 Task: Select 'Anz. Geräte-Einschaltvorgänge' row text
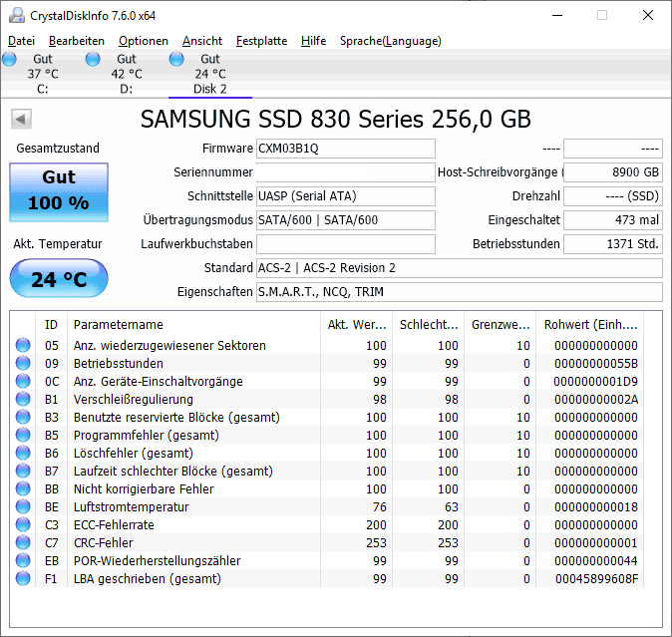coord(159,381)
